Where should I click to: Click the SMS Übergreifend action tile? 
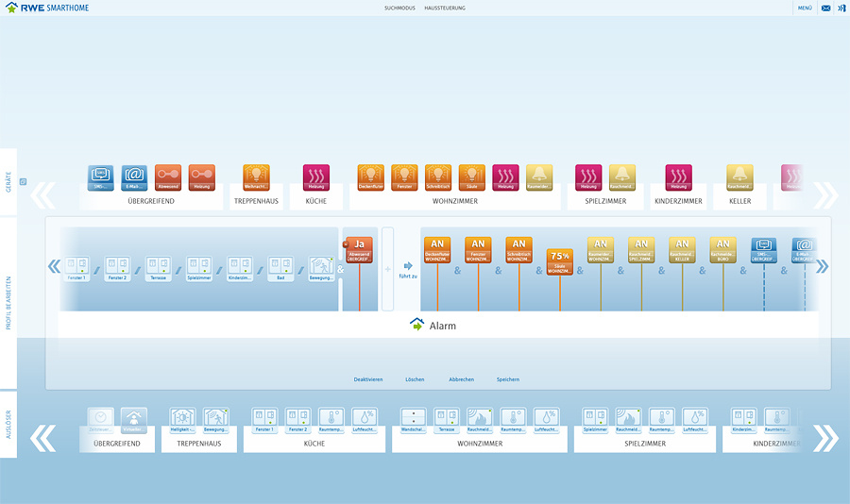tap(764, 250)
